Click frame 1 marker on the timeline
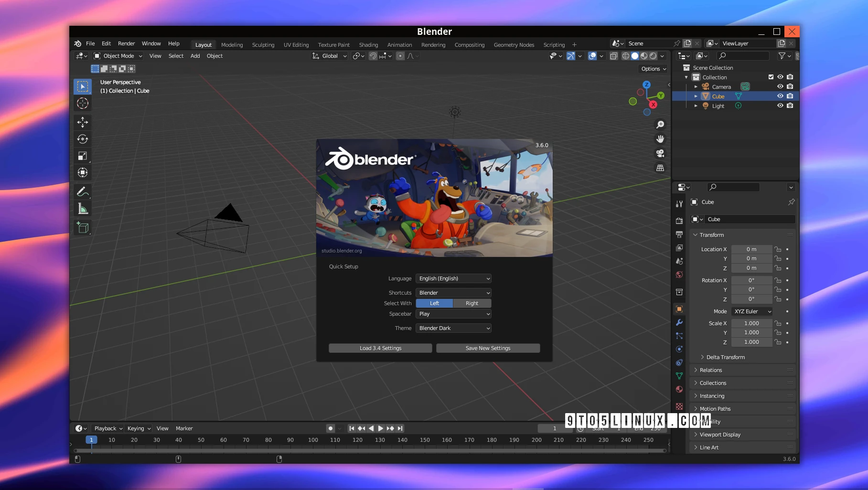 [91, 439]
